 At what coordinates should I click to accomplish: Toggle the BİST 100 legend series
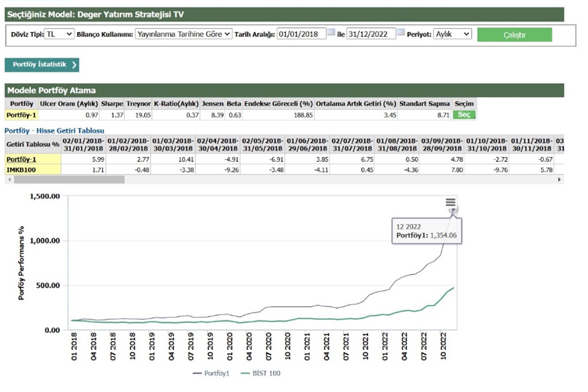pyautogui.click(x=261, y=373)
